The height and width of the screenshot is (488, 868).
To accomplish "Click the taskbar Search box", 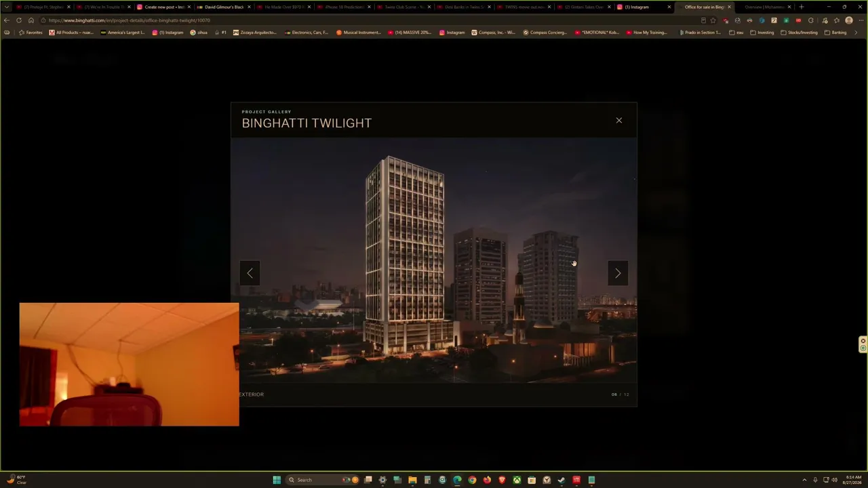I will click(x=323, y=480).
